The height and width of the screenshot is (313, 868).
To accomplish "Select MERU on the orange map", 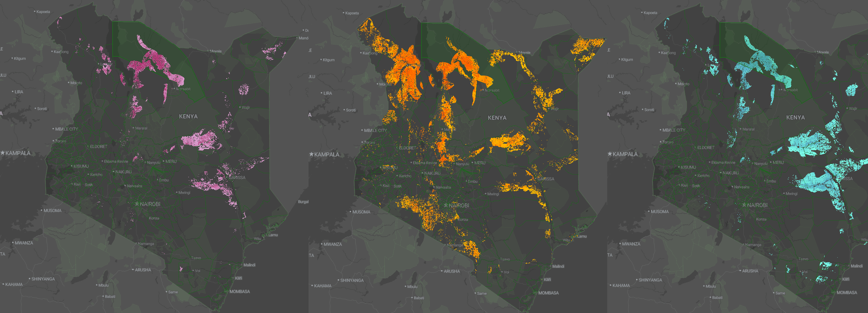I will coord(480,163).
